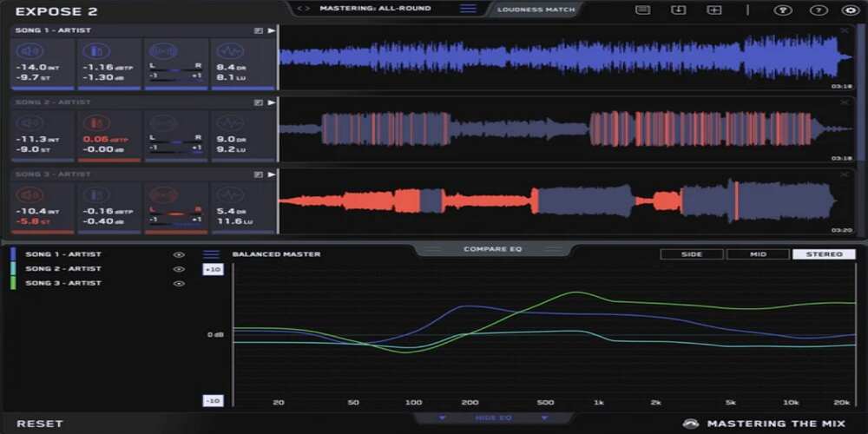Click Song 2 L/R balance meter
868x434 pixels.
175,140
